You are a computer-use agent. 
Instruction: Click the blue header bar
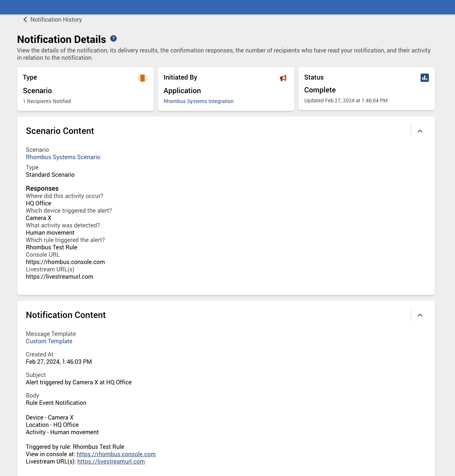tap(227, 7)
